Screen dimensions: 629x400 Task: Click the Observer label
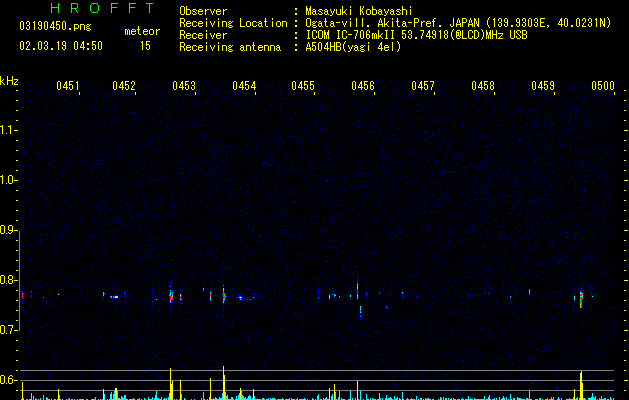(x=203, y=11)
